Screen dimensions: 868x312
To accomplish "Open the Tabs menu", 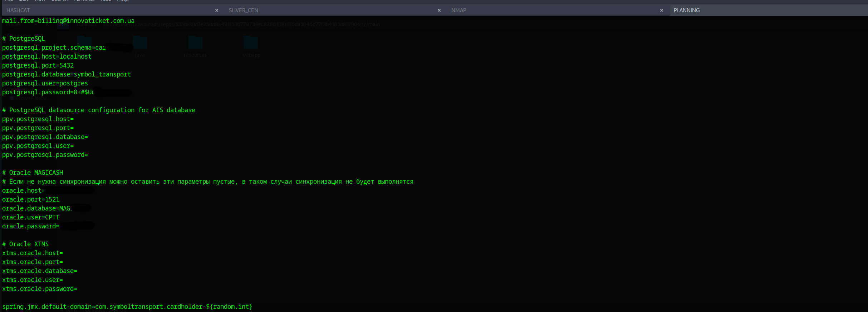I will (106, 1).
